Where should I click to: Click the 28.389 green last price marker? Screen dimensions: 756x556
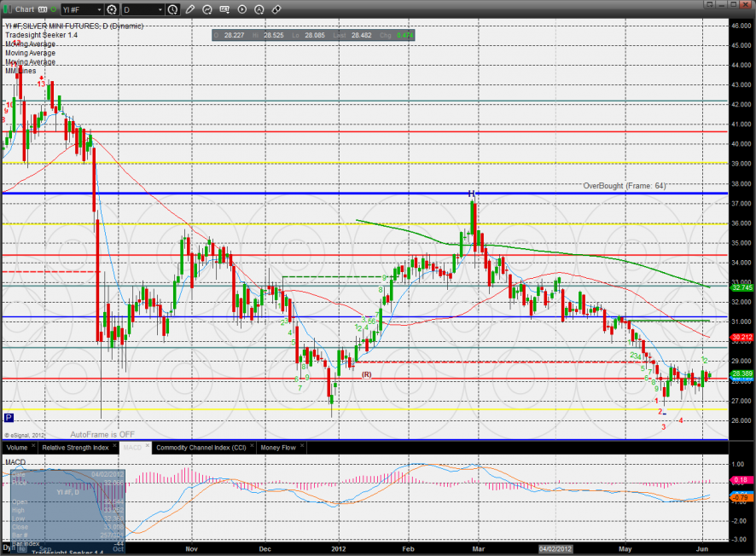742,374
